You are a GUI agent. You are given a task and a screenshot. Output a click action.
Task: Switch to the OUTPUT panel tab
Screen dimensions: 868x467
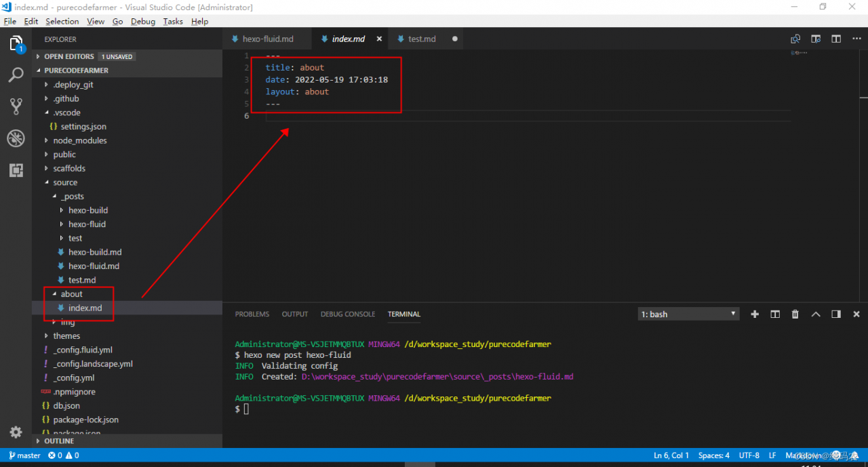pyautogui.click(x=295, y=314)
